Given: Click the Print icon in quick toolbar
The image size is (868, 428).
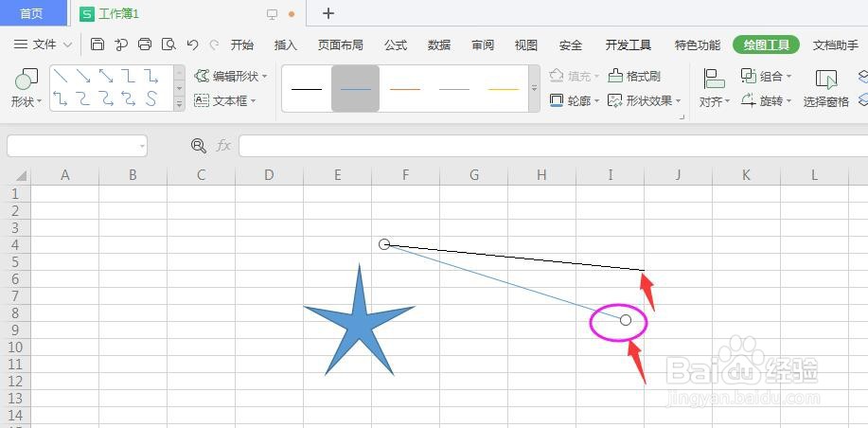Looking at the screenshot, I should click(145, 45).
